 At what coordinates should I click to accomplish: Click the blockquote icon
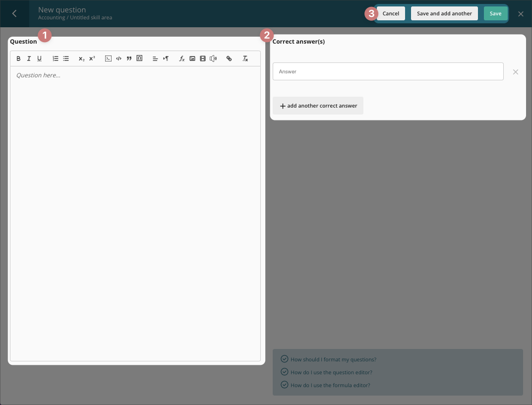point(129,58)
